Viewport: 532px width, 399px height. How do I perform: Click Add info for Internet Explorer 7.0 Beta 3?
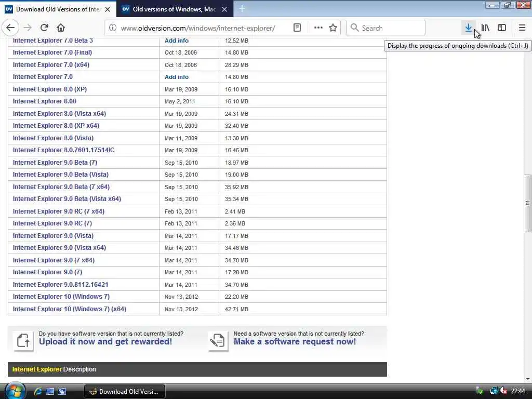pyautogui.click(x=177, y=41)
